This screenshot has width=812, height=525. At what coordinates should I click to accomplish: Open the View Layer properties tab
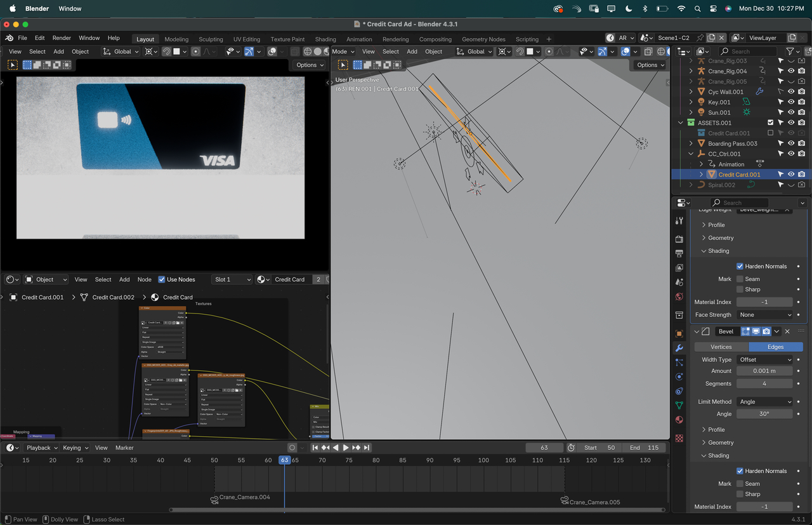(679, 268)
